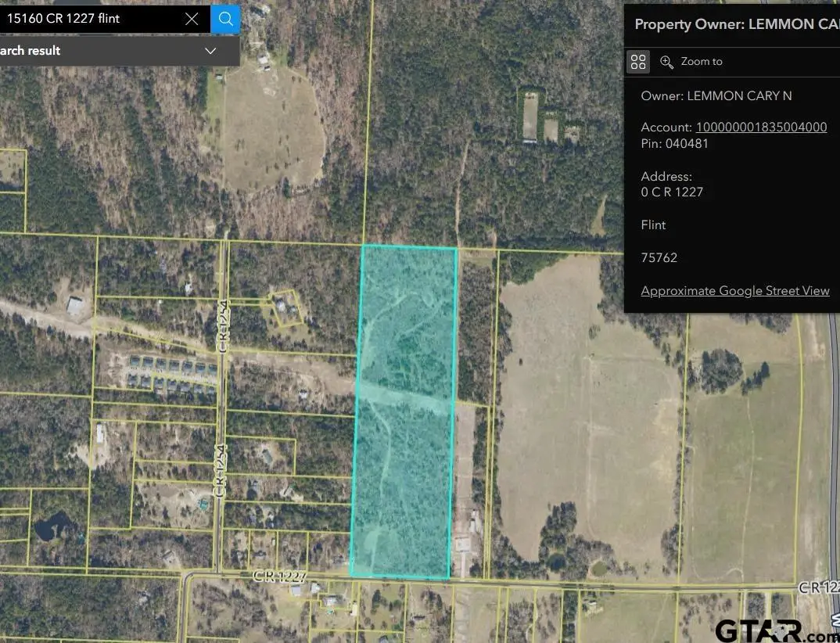Expand the Search result dropdown chevron
Image resolution: width=840 pixels, height=643 pixels.
pos(210,50)
